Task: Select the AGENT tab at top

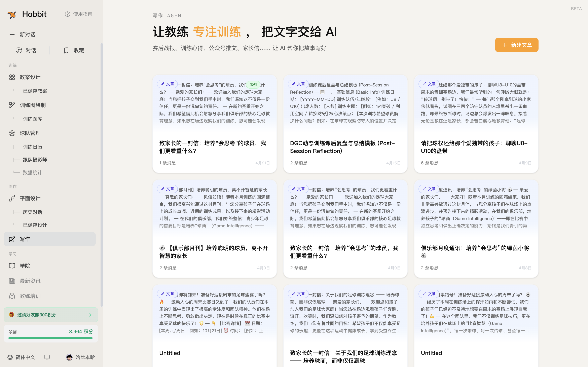Action: (176, 15)
